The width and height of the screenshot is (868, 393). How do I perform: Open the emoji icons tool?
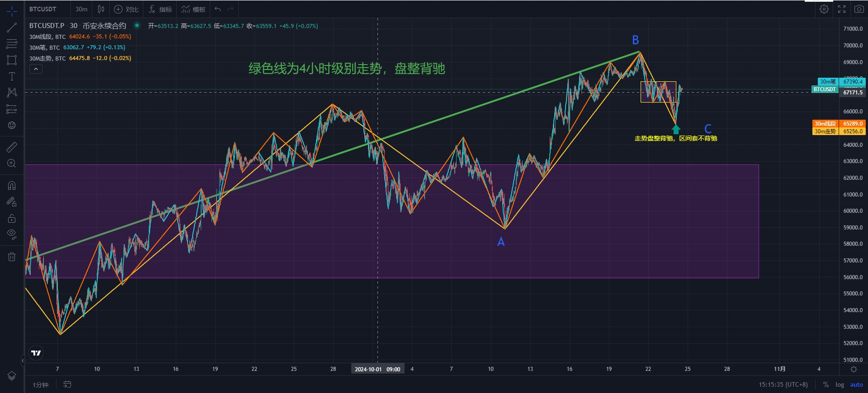coord(12,125)
